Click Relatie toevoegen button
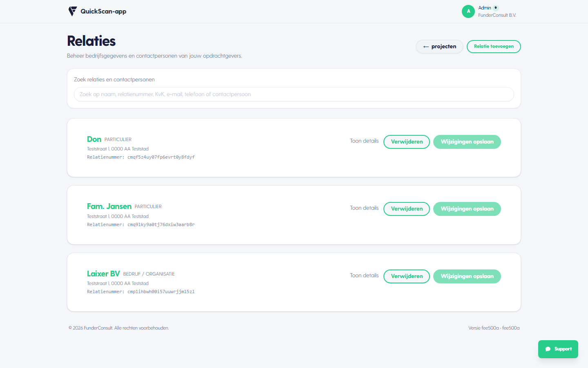This screenshot has height=368, width=588. click(x=494, y=47)
